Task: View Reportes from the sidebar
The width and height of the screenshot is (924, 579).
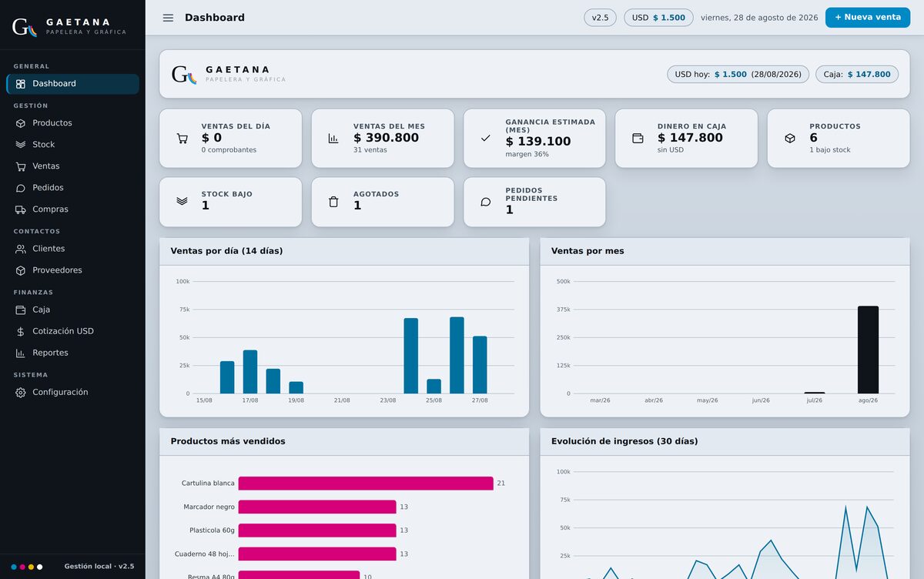Action: (72, 353)
